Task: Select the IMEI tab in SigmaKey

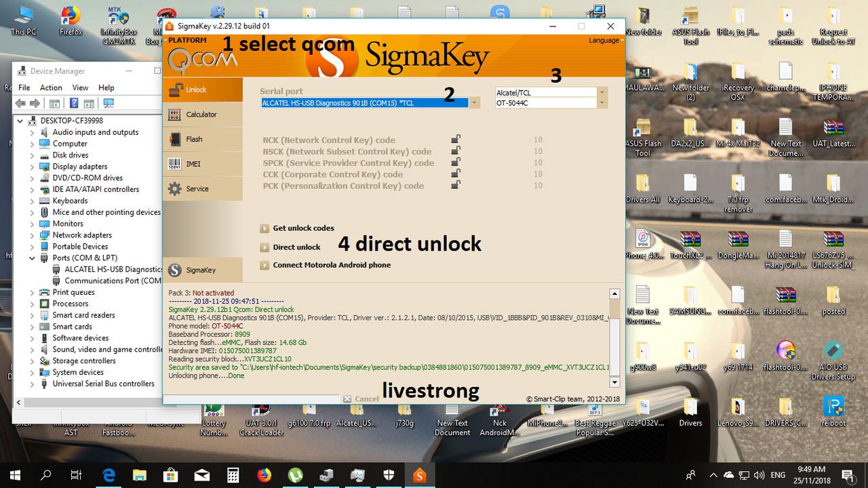Action: tap(202, 164)
